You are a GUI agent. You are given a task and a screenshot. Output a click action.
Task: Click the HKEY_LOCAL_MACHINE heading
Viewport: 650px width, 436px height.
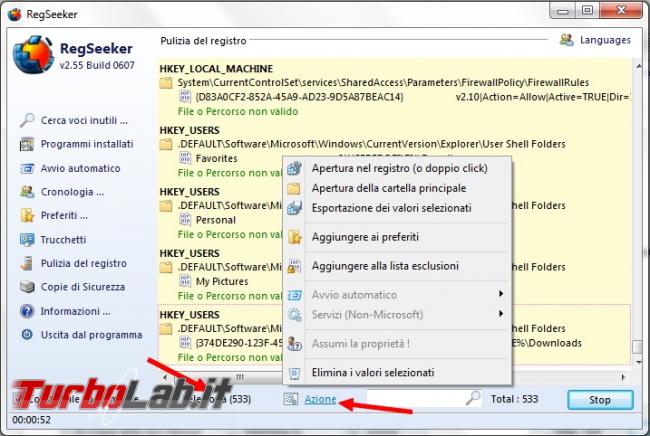pos(216,69)
